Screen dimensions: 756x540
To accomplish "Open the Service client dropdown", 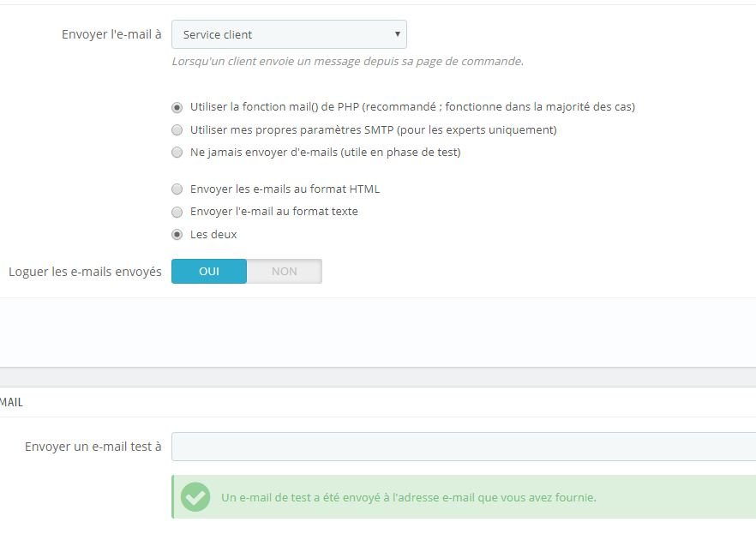I will coord(283,35).
